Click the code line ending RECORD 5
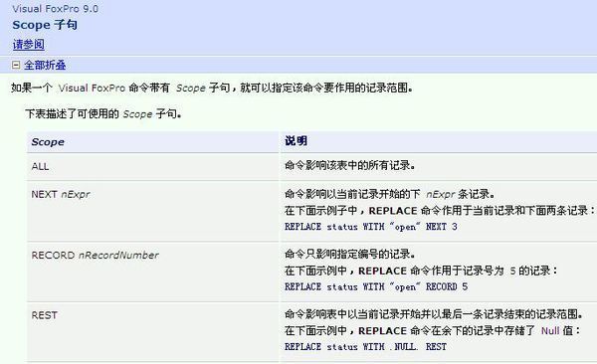Viewport: 597px width, 364px height. 376,286
